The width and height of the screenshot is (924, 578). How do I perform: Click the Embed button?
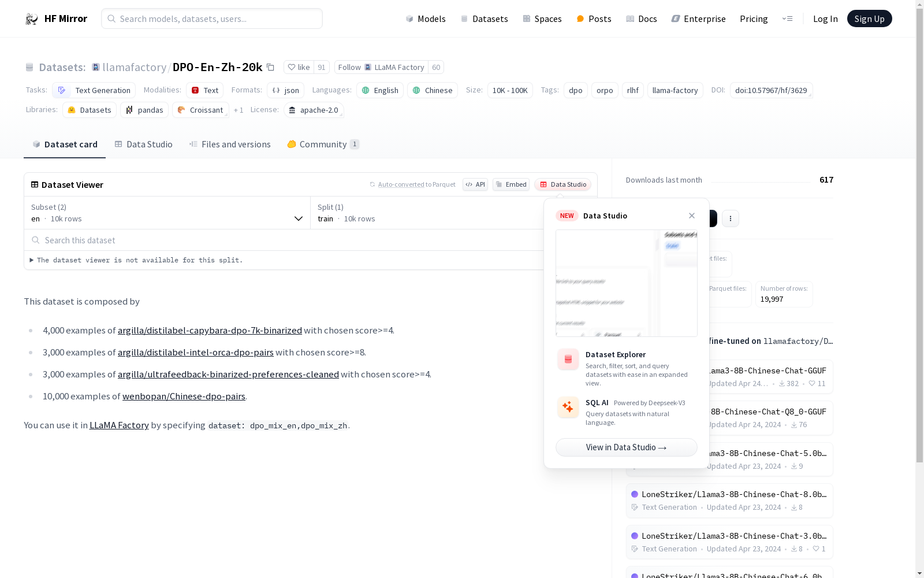pos(511,184)
